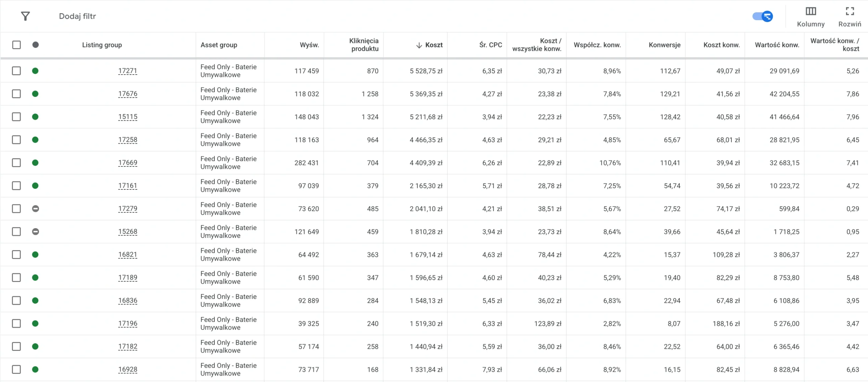This screenshot has height=382, width=868.
Task: Click the status dot header icon
Action: coord(36,45)
